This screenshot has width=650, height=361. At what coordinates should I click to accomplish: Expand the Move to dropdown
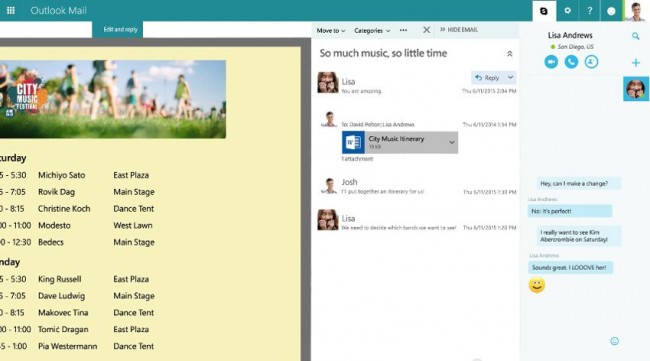330,31
